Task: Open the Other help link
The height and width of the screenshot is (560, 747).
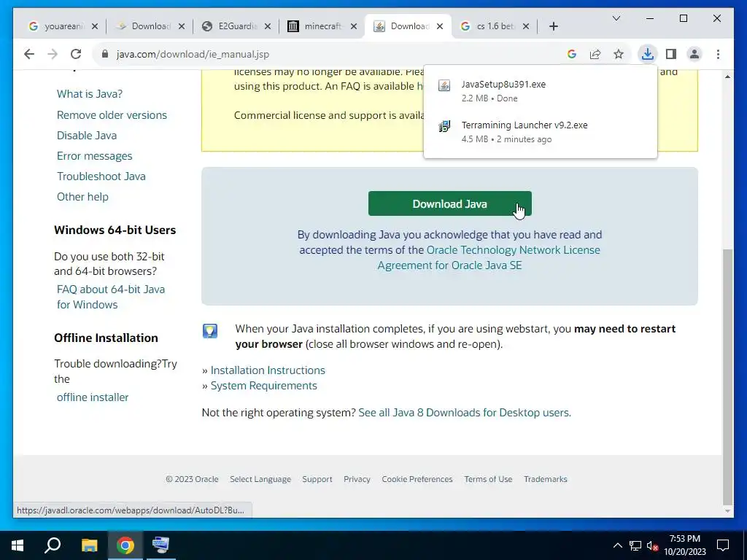Action: point(82,197)
